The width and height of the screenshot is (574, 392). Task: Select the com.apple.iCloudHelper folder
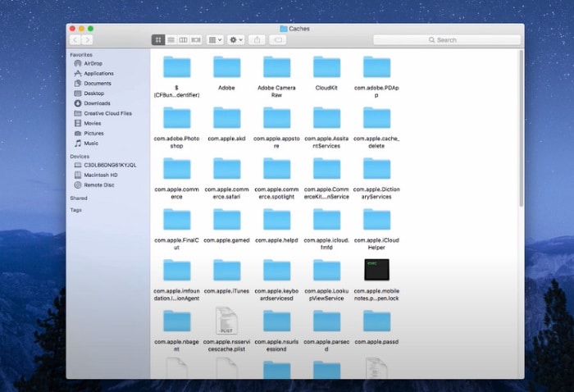click(x=376, y=220)
